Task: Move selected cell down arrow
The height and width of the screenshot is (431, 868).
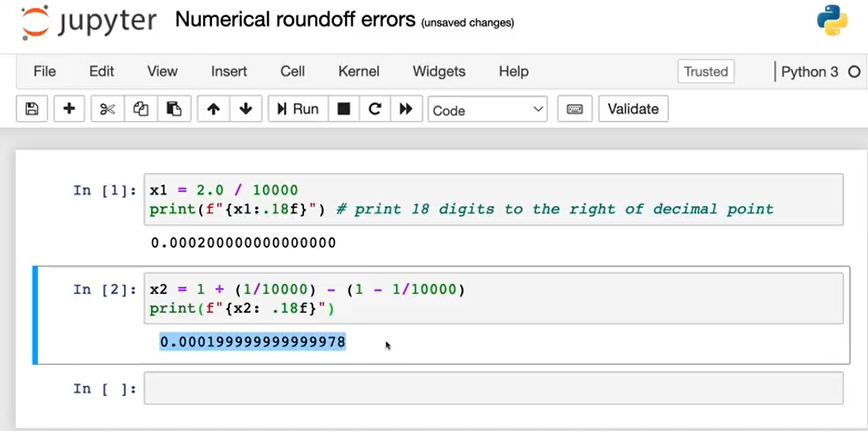Action: click(246, 109)
